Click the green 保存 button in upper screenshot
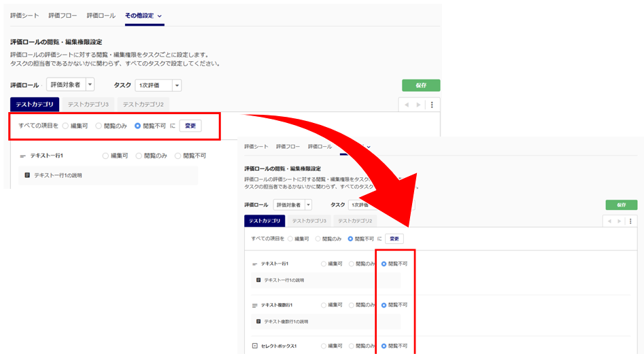This screenshot has width=644, height=358. pos(421,86)
